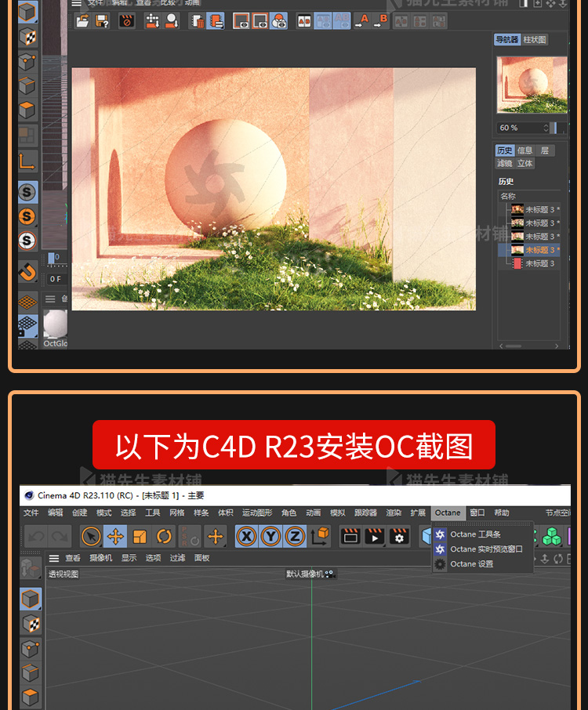Stop rendering with the clapperboard icon in Picture Viewer
The width and height of the screenshot is (588, 710).
[x=127, y=21]
